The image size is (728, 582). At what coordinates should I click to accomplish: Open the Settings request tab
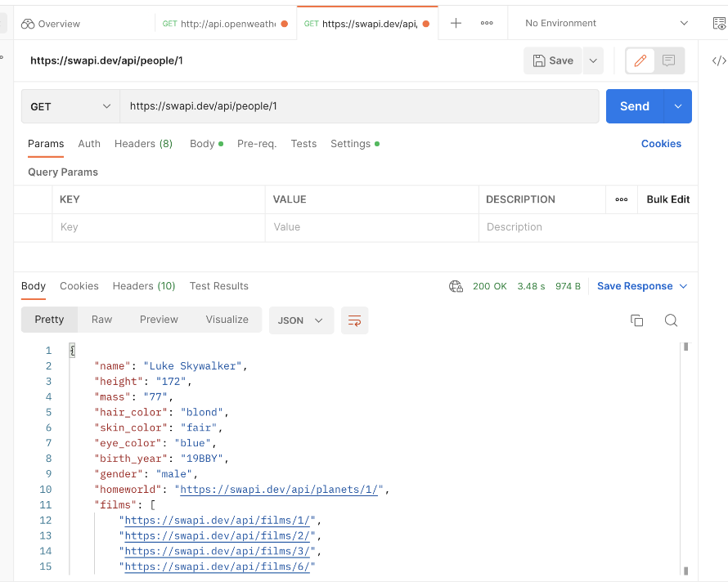pos(355,144)
